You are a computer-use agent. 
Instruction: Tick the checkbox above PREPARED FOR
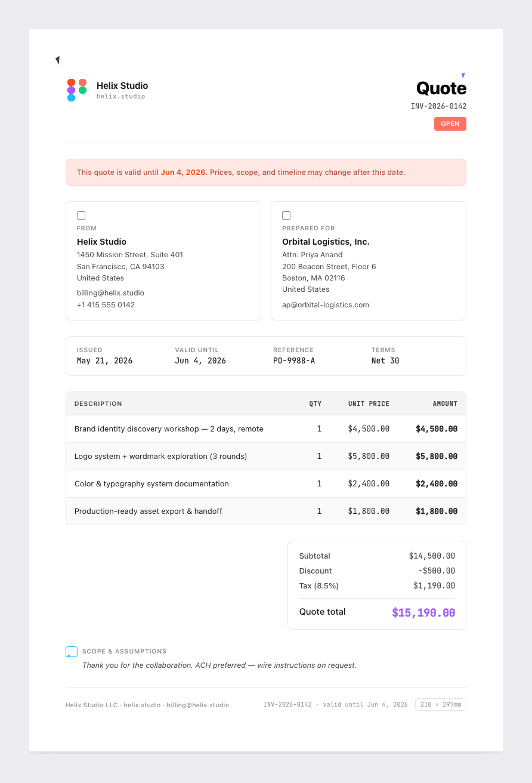tap(286, 215)
